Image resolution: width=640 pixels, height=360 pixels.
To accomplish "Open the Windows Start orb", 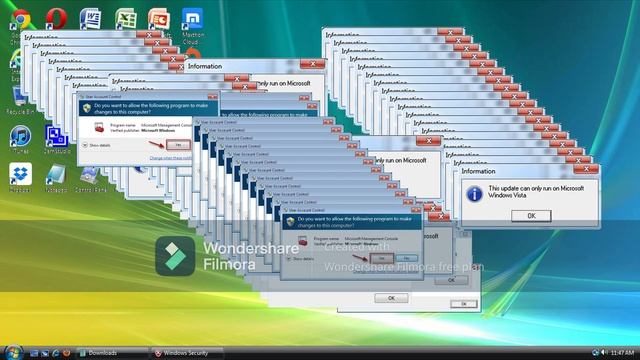I will click(13, 353).
